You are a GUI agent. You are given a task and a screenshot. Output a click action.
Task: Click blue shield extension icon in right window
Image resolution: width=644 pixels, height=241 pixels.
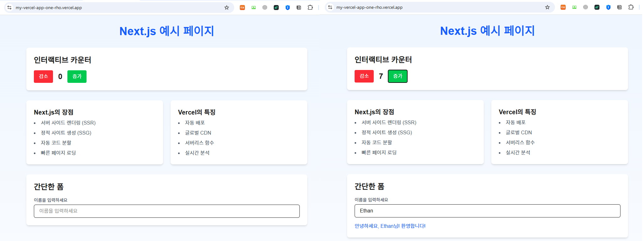click(x=608, y=7)
